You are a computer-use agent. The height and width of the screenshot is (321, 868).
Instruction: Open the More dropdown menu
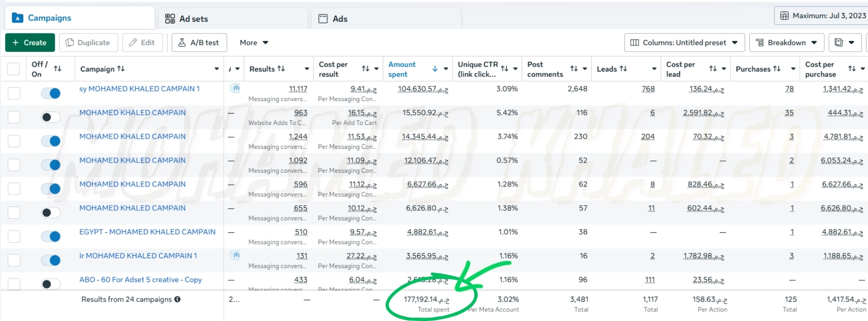coord(254,42)
